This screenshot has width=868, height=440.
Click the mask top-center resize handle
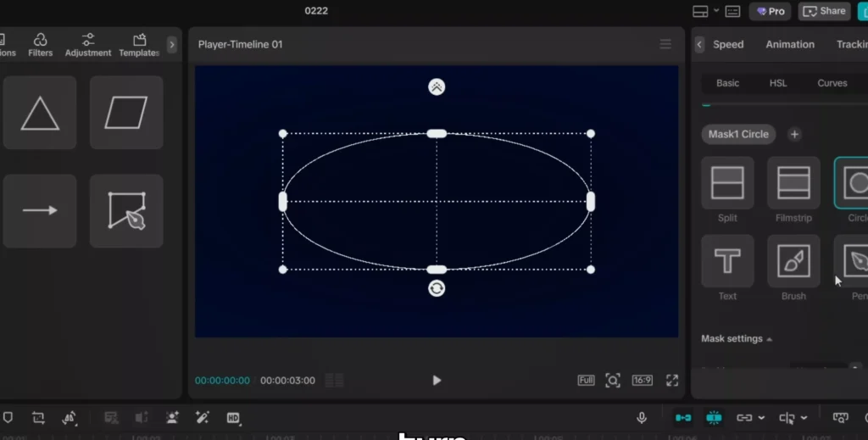pyautogui.click(x=437, y=133)
